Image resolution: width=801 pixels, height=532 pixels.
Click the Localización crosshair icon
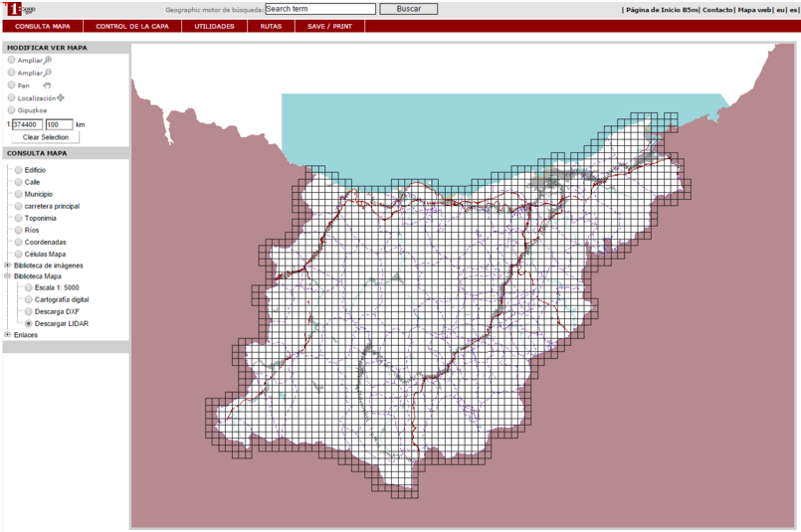click(x=61, y=98)
